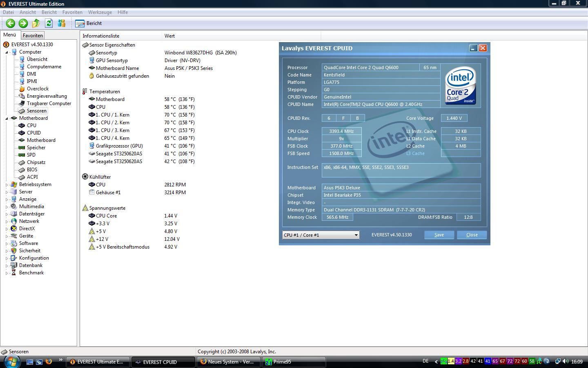Switch to the Menü tab

coord(9,35)
